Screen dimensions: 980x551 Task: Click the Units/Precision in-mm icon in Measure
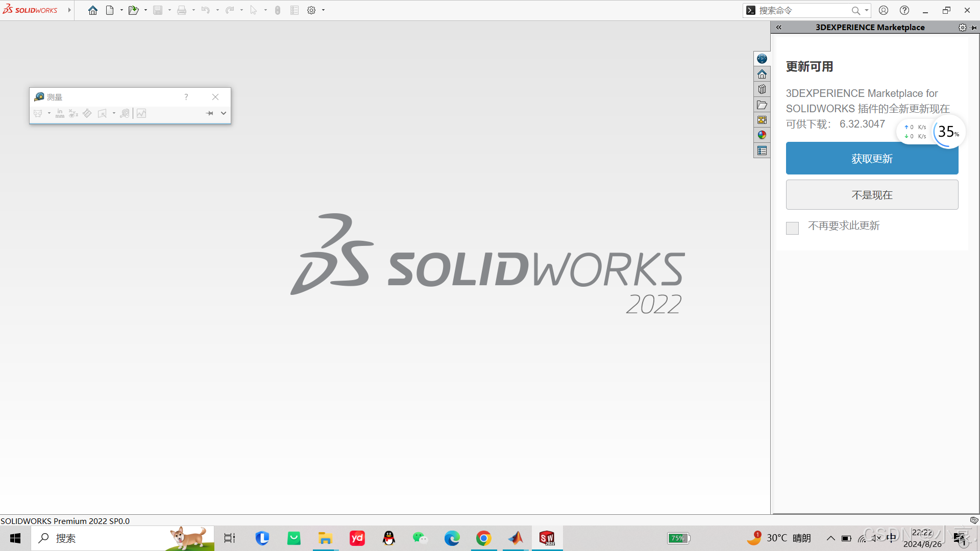60,113
